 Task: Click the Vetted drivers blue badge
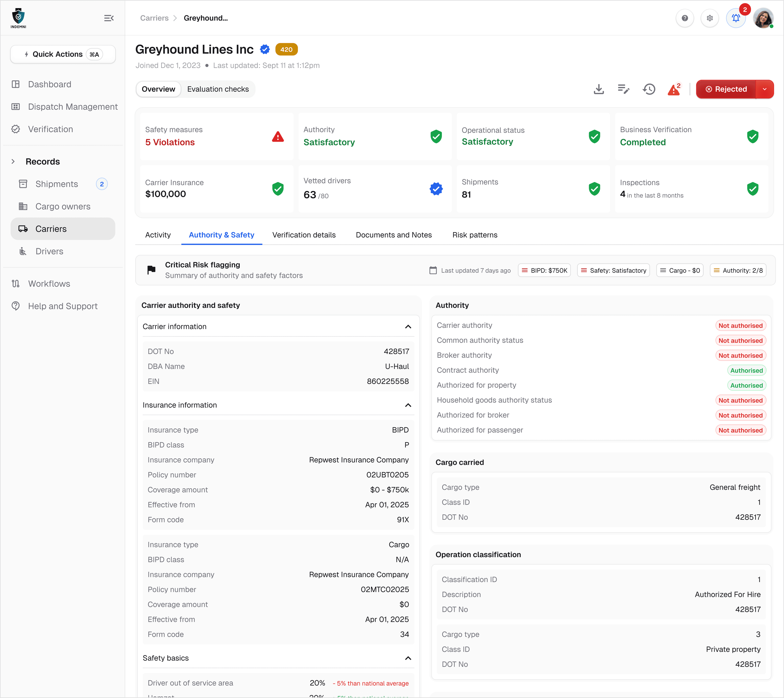(x=436, y=189)
